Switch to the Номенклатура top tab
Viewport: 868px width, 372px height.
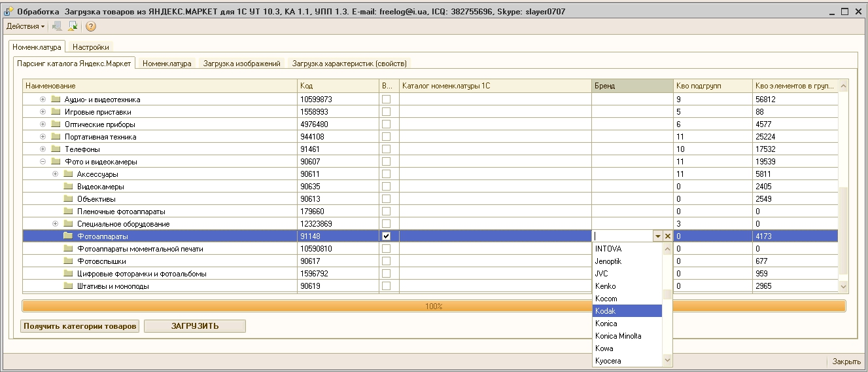[37, 47]
